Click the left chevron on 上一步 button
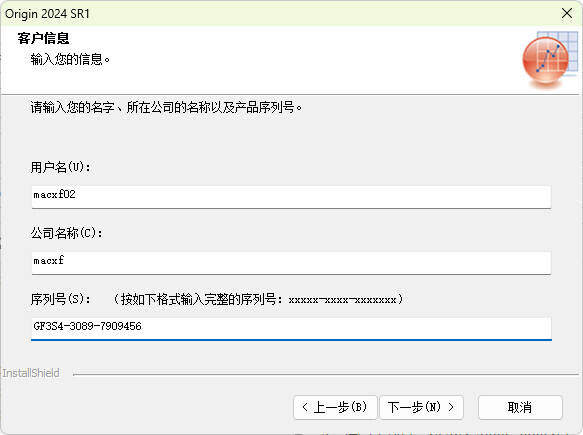 pos(305,407)
